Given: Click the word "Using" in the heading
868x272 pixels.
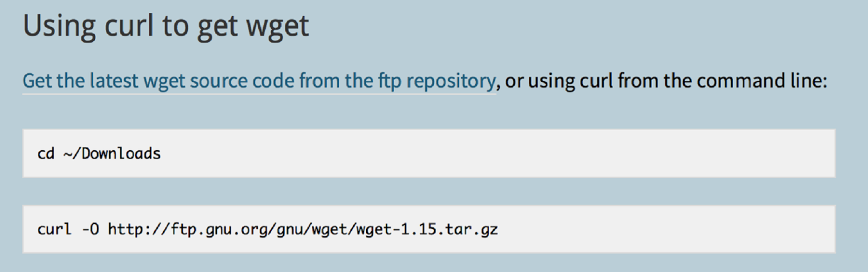Looking at the screenshot, I should click(59, 26).
